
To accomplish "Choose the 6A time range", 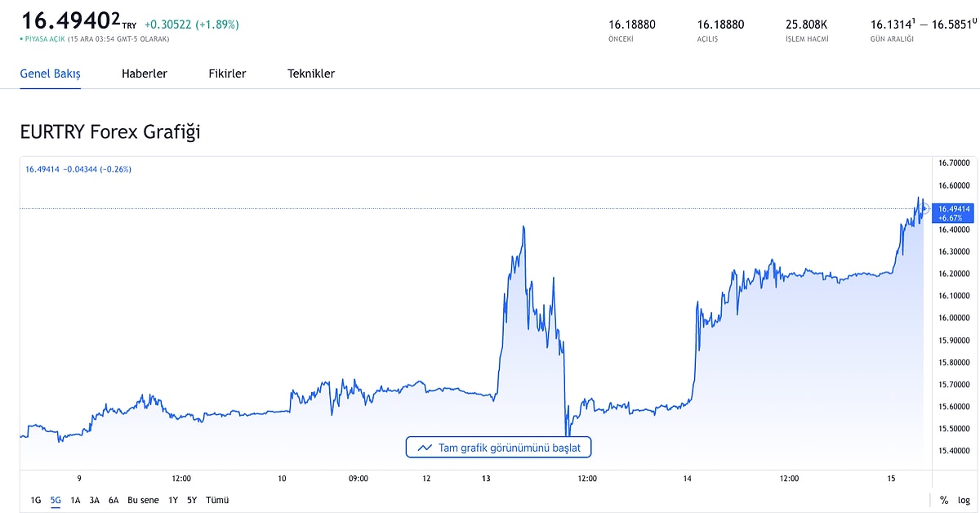I will tap(114, 500).
